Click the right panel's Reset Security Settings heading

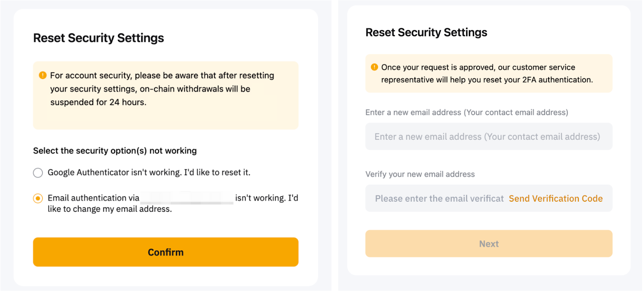pos(426,32)
